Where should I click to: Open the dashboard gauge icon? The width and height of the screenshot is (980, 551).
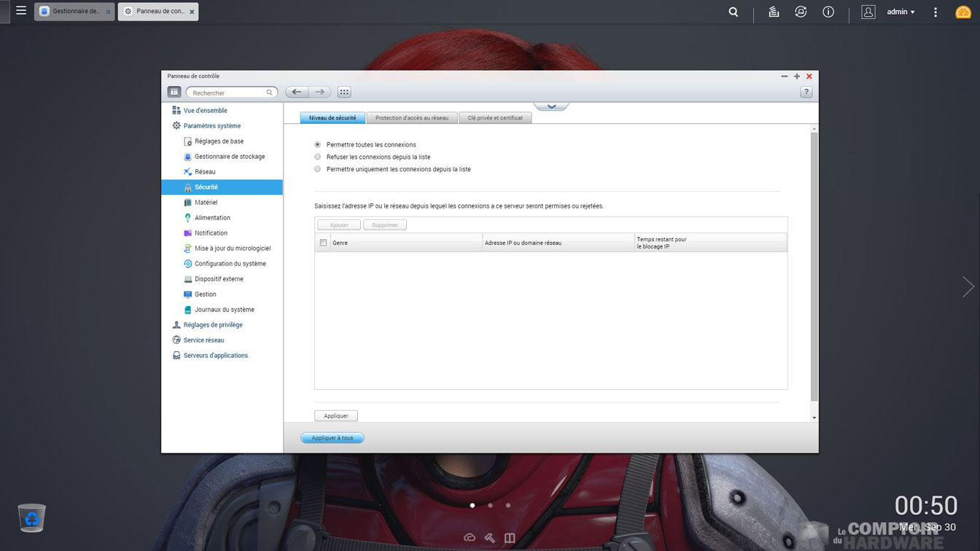point(963,12)
